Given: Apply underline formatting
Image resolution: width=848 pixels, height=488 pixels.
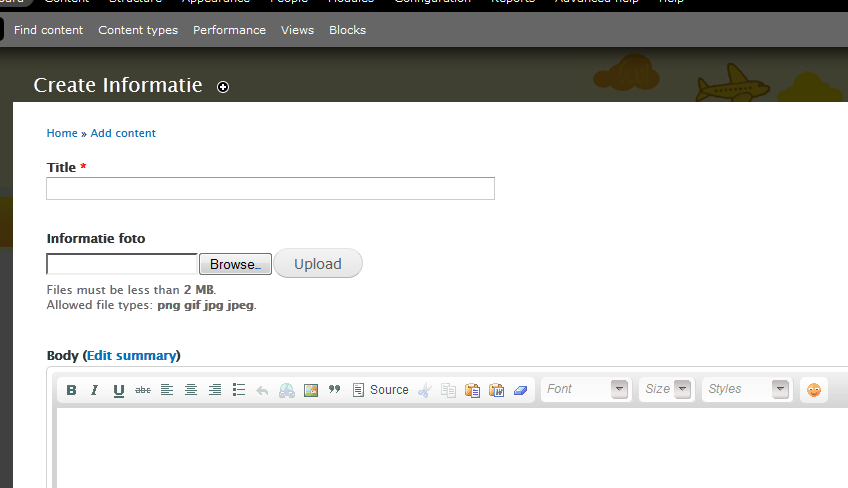Looking at the screenshot, I should pyautogui.click(x=118, y=390).
